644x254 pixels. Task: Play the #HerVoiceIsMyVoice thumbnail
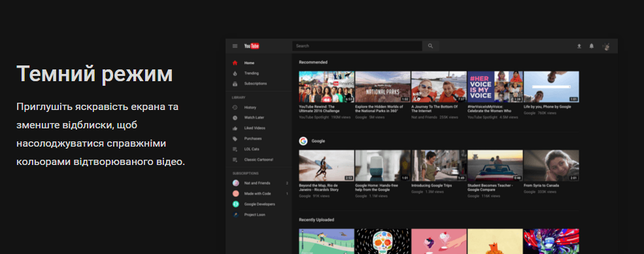tap(495, 86)
